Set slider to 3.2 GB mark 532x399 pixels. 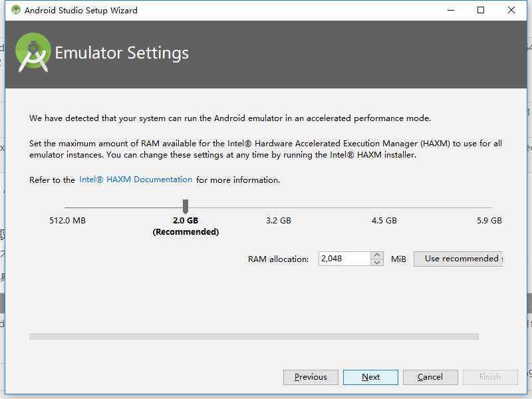278,221
